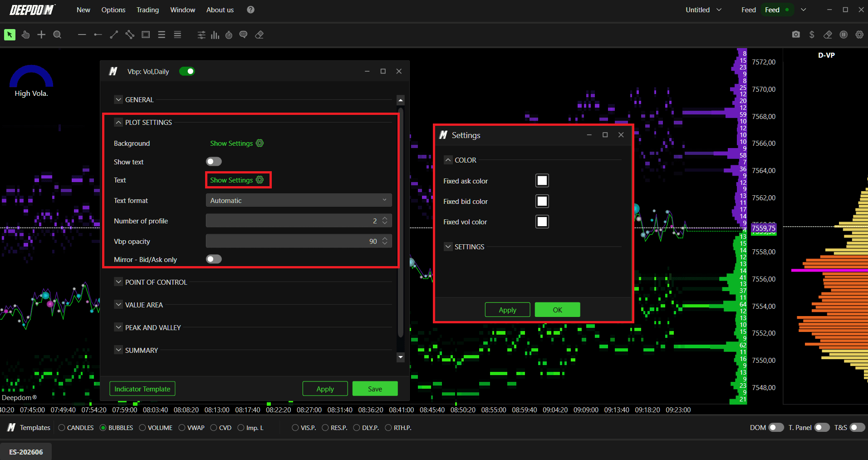Expand the GENERAL section

(118, 99)
